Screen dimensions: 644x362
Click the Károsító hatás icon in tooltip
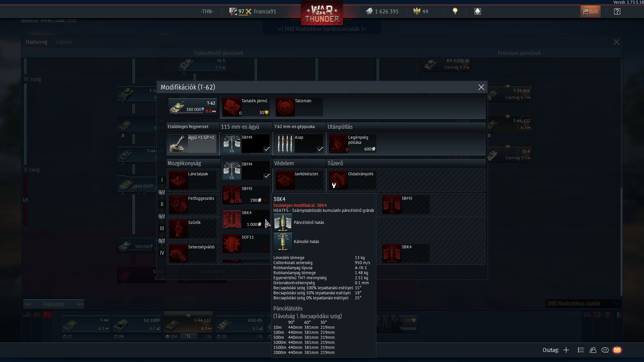click(x=283, y=242)
